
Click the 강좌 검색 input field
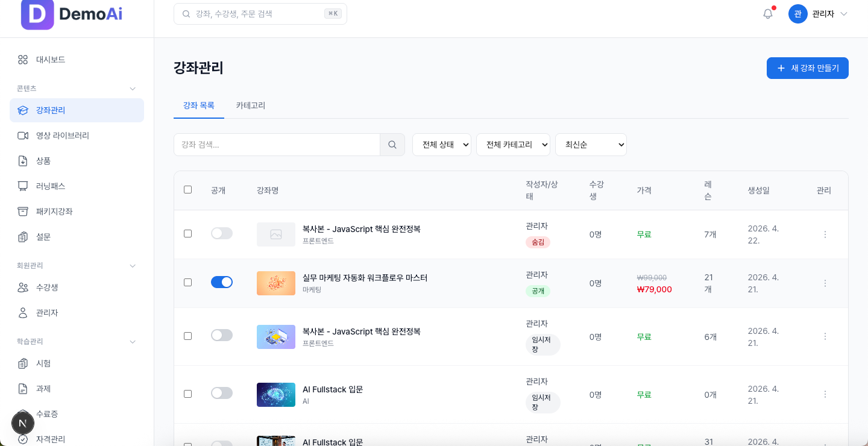[277, 145]
